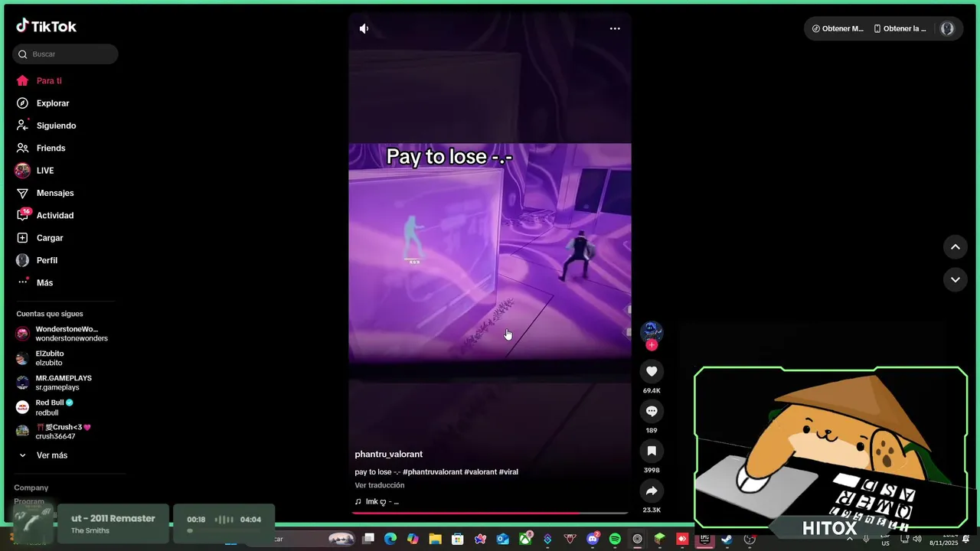Seek the music widget progress bar

pyautogui.click(x=224, y=530)
